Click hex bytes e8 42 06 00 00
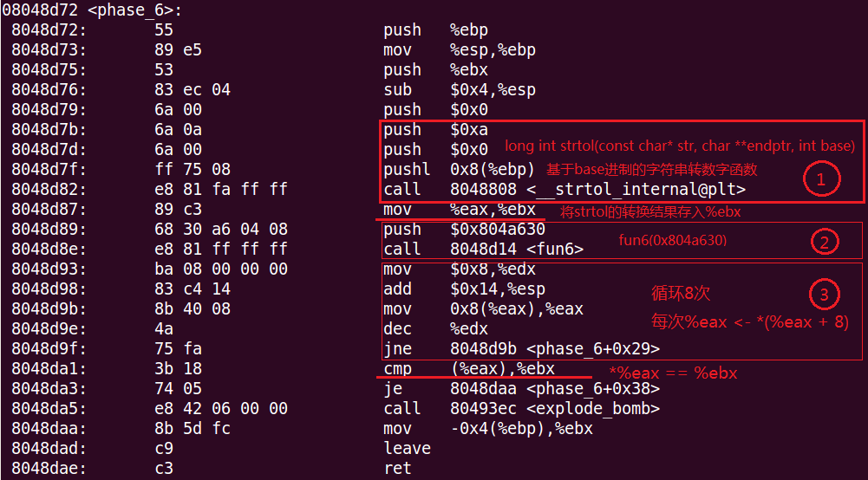The height and width of the screenshot is (480, 868). pyautogui.click(x=220, y=408)
